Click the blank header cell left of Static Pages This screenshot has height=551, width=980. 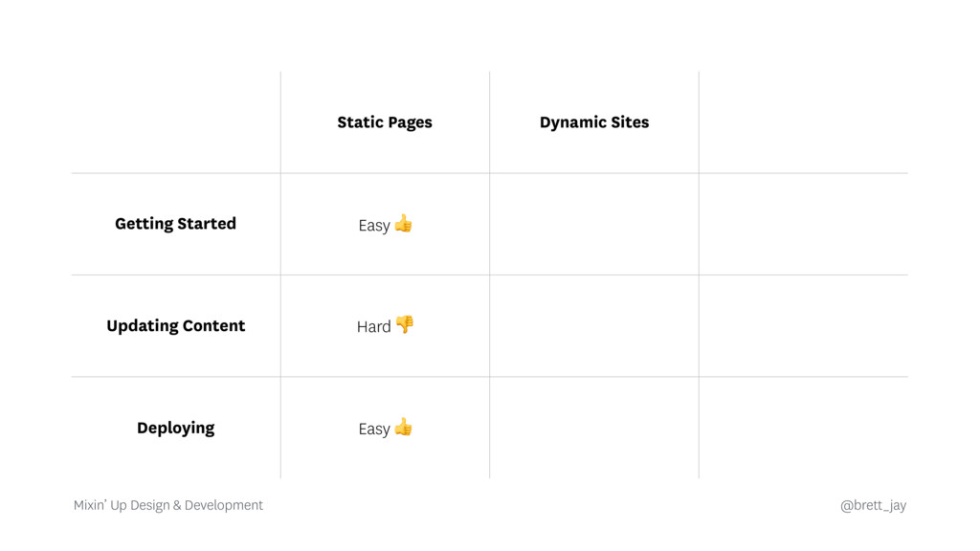click(175, 122)
